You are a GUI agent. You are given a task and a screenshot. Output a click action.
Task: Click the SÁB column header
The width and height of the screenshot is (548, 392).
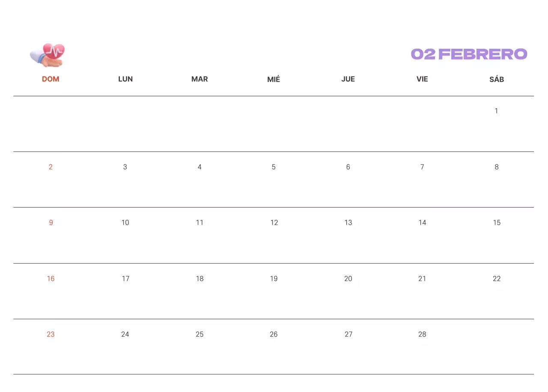[497, 79]
